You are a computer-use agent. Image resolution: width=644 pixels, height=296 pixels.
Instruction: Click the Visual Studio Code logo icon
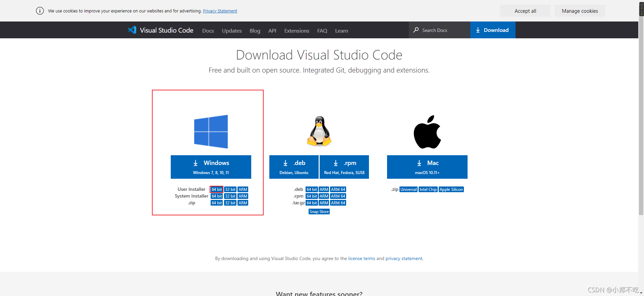click(x=132, y=30)
